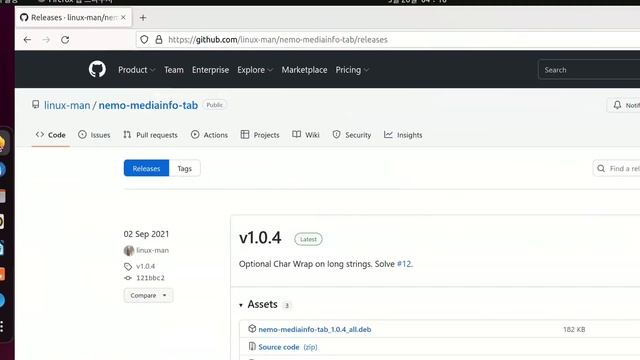Click the GitHub octocat logo
The height and width of the screenshot is (360, 640).
(x=97, y=69)
